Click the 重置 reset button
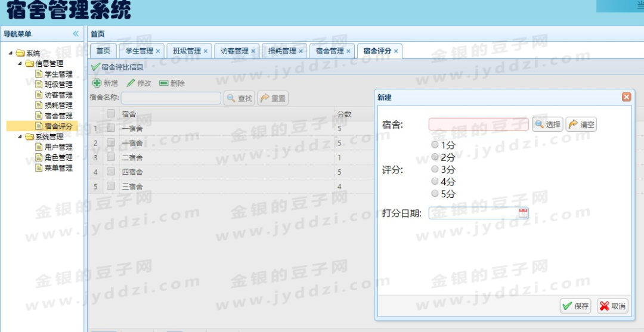644x332 pixels. [273, 98]
